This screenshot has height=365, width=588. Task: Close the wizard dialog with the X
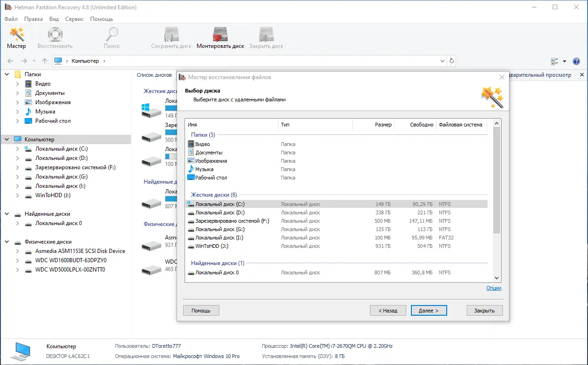point(502,77)
